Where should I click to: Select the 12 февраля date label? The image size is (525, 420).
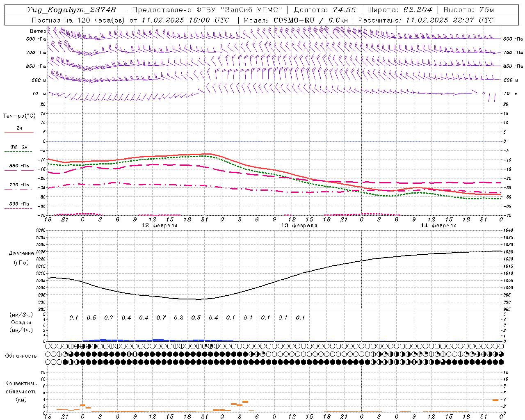(x=160, y=226)
